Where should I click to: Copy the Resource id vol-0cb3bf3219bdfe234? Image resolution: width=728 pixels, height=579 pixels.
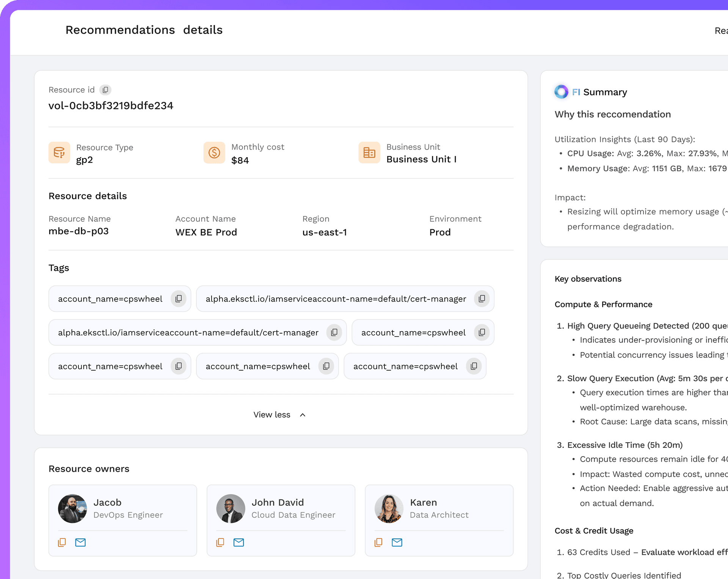tap(105, 90)
